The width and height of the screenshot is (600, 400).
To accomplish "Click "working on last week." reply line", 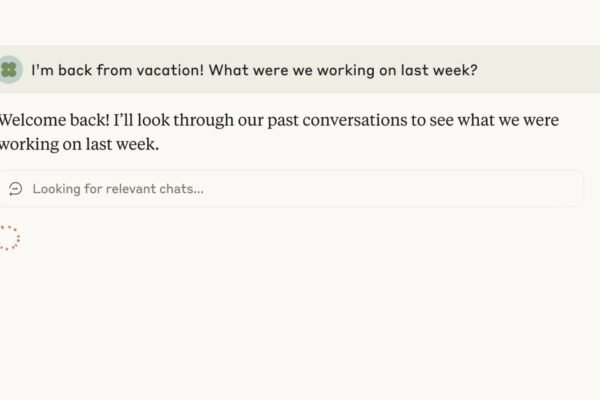I will coord(80,144).
